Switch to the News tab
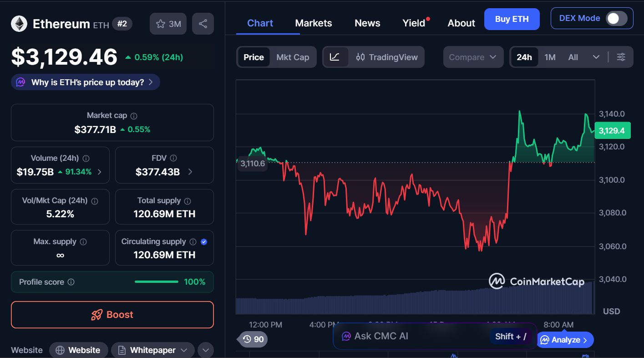Viewport: 644px width, 358px height. pyautogui.click(x=367, y=23)
